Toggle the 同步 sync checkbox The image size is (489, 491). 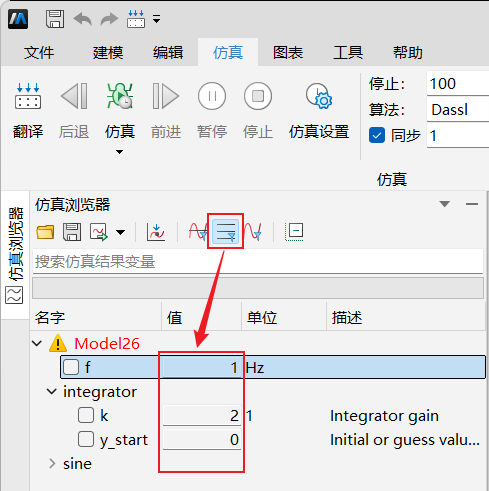click(x=377, y=135)
